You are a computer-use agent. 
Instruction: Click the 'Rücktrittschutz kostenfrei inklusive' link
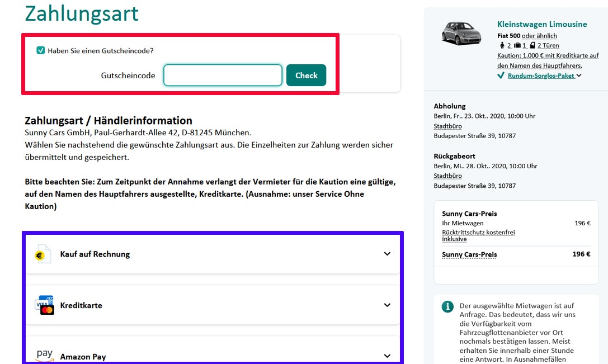[478, 235]
